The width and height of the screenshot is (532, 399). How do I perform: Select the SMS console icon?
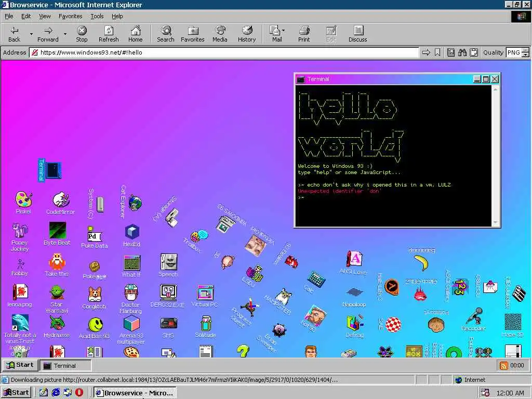point(168,327)
